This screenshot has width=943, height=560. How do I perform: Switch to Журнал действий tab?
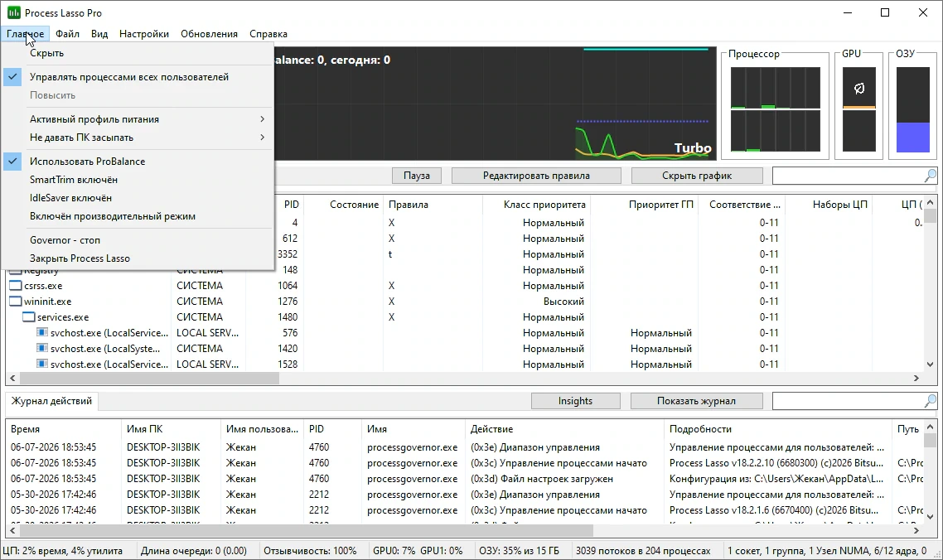tap(51, 401)
